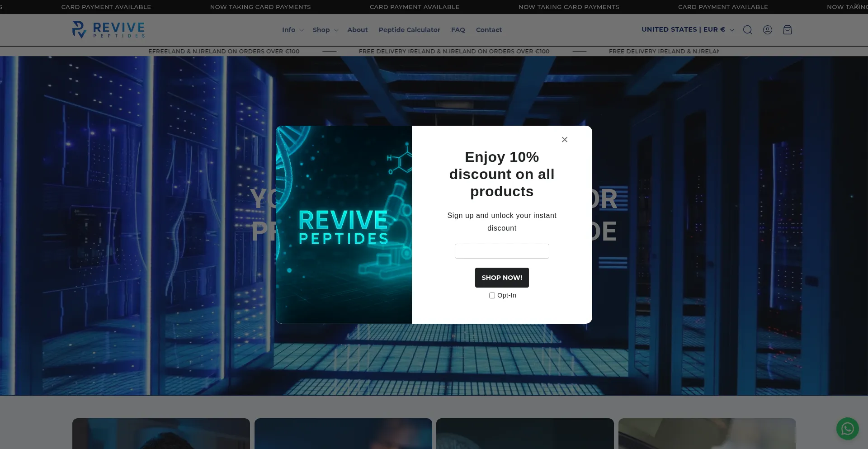The width and height of the screenshot is (868, 449).
Task: Open the search overlay
Action: 748,30
